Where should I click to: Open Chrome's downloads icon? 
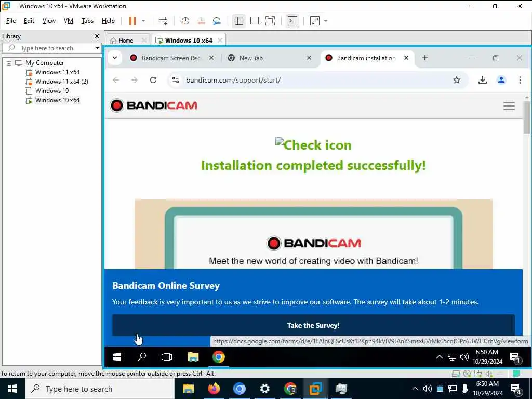(x=483, y=80)
